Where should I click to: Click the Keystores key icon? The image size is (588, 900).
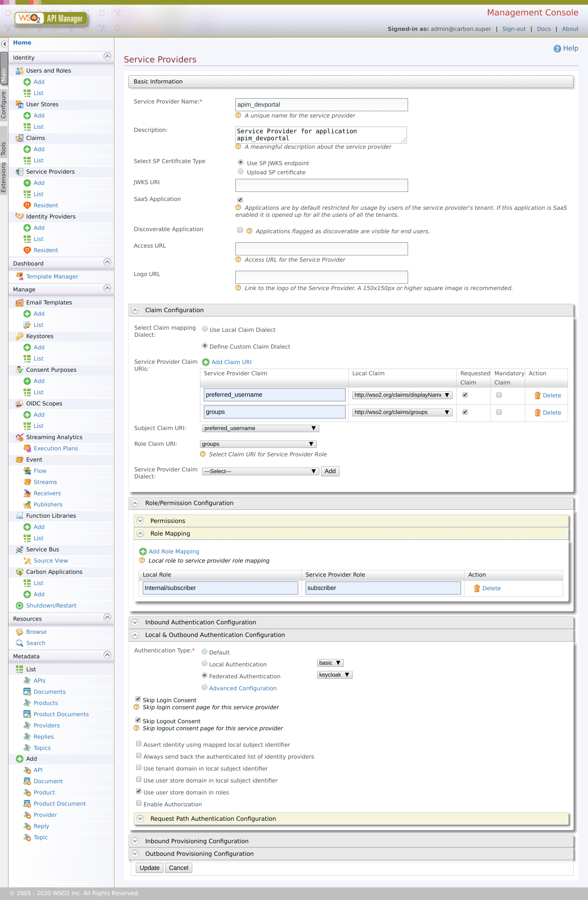(x=19, y=336)
